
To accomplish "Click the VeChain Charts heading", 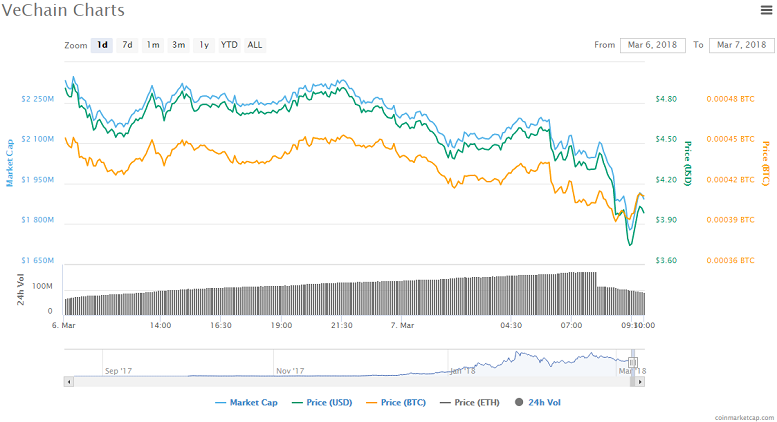I will [63, 10].
